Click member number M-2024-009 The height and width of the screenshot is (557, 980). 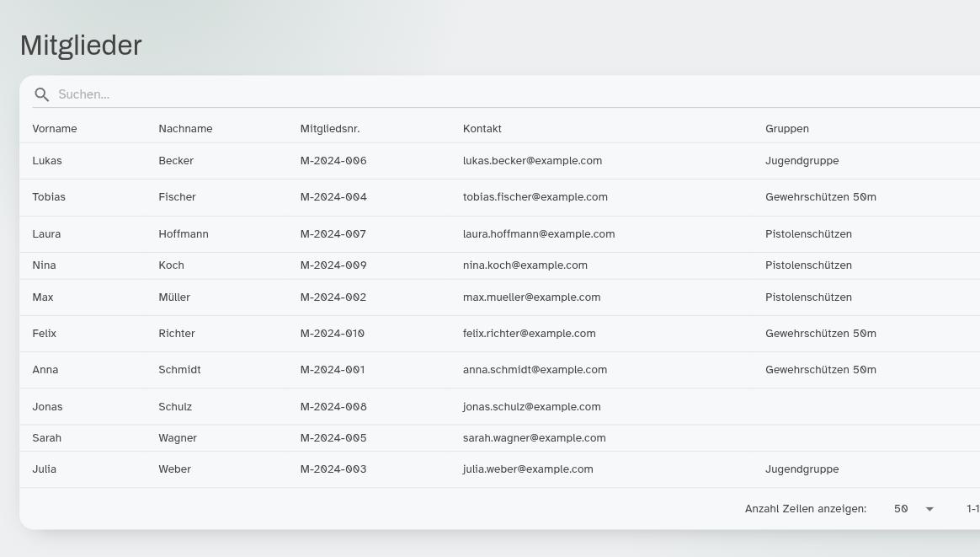333,265
